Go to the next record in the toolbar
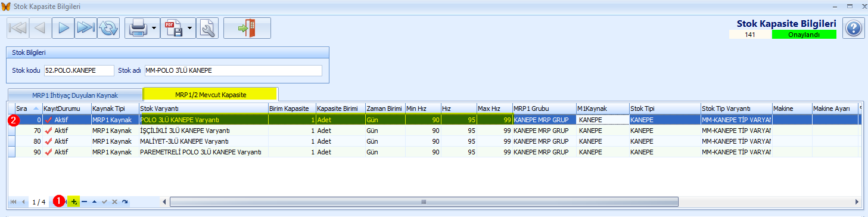 tap(63, 28)
